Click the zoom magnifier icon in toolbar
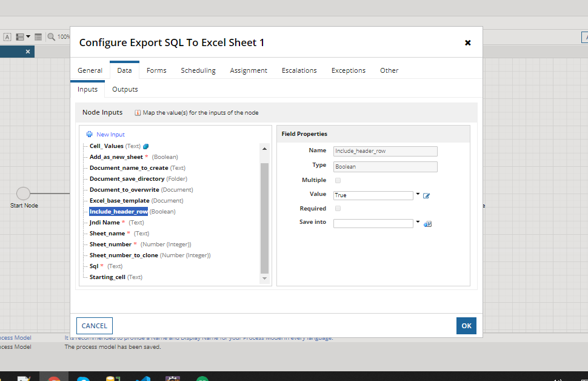The image size is (588, 381). click(x=51, y=37)
